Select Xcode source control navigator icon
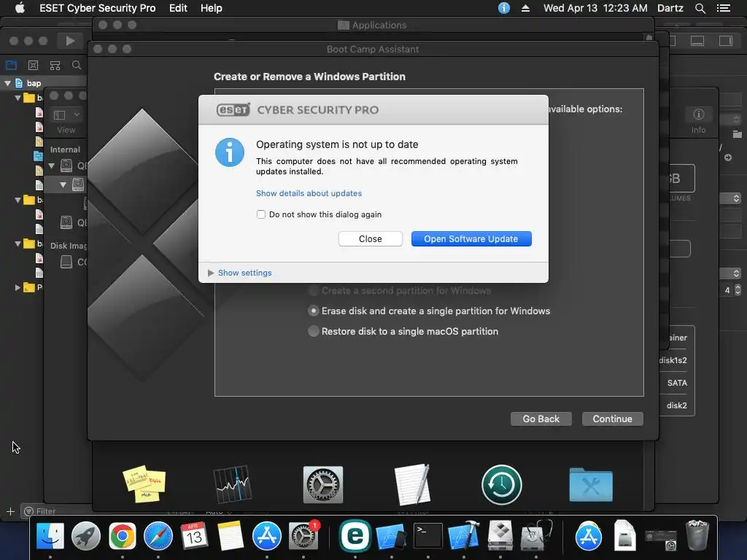This screenshot has height=560, width=747. pyautogui.click(x=33, y=65)
